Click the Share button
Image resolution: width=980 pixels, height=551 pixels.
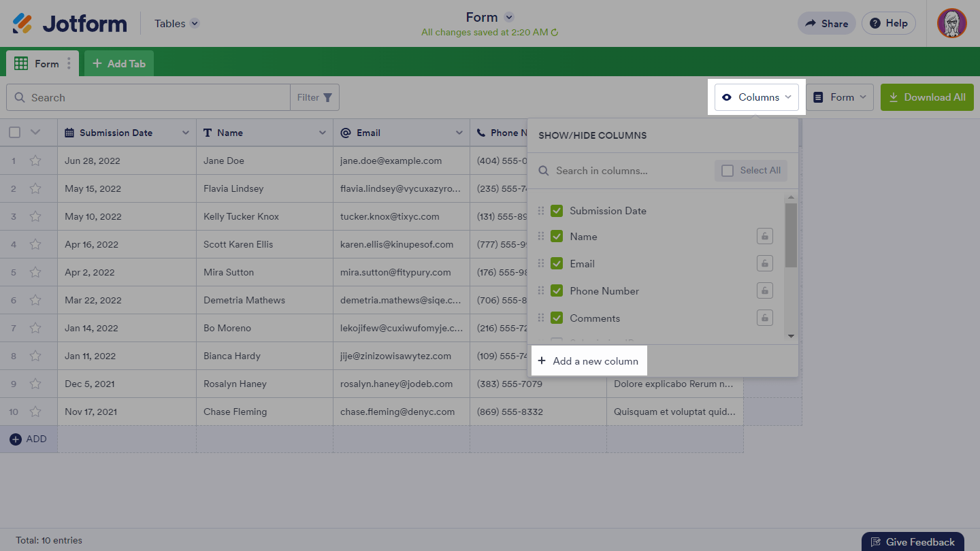tap(826, 24)
